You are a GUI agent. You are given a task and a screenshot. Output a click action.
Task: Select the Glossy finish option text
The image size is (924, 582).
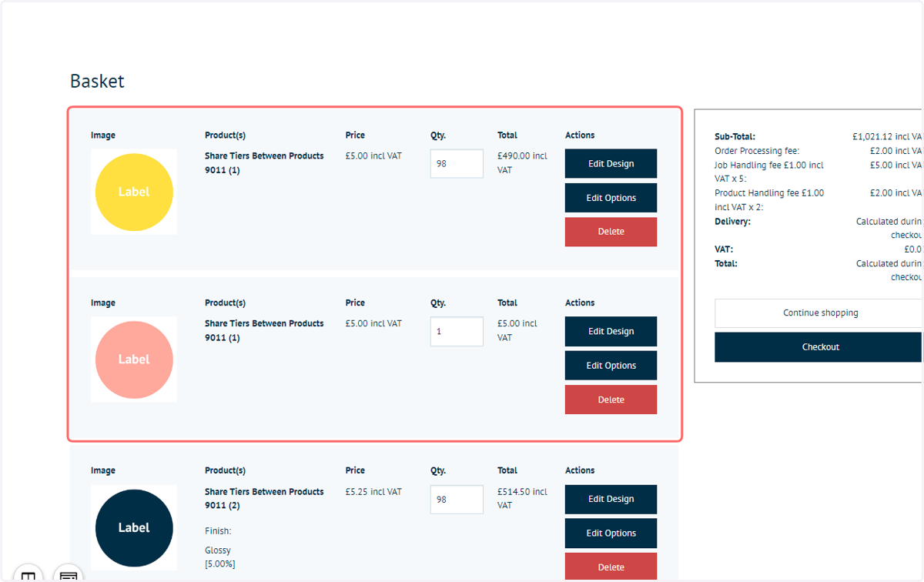tap(218, 550)
